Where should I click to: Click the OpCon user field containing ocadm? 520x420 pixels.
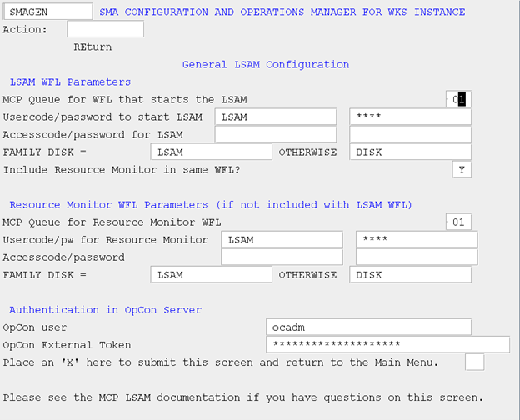(x=368, y=327)
